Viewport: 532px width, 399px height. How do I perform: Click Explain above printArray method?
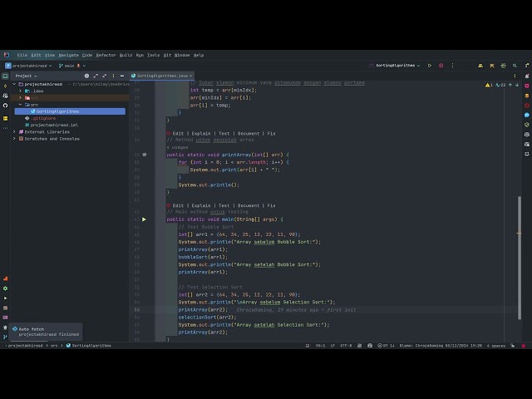pos(201,133)
